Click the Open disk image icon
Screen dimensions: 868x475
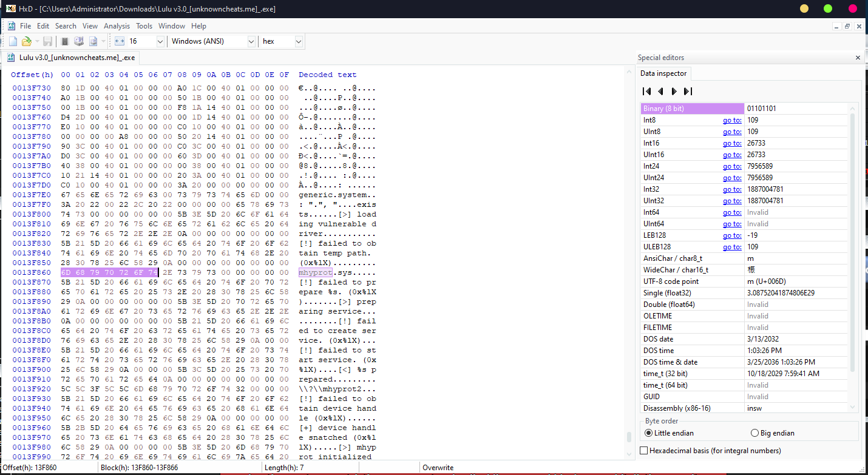pyautogui.click(x=93, y=41)
